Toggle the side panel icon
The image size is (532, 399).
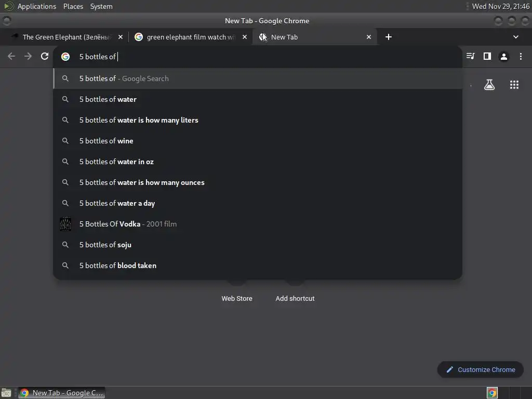coord(487,56)
